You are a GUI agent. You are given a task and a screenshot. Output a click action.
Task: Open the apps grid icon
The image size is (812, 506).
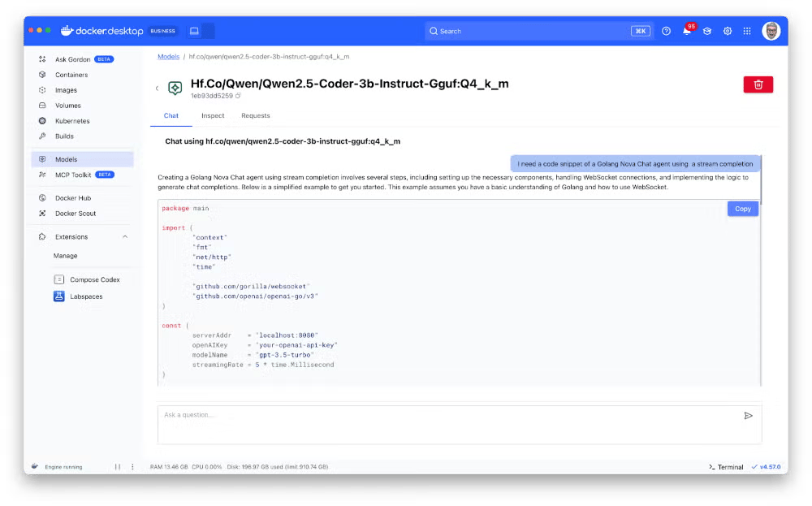(x=747, y=31)
